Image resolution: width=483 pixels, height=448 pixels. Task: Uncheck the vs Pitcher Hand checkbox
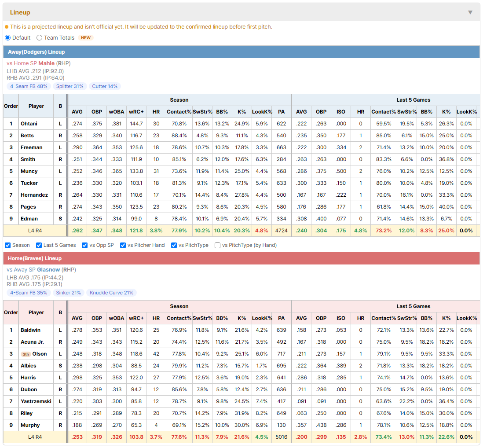point(123,245)
